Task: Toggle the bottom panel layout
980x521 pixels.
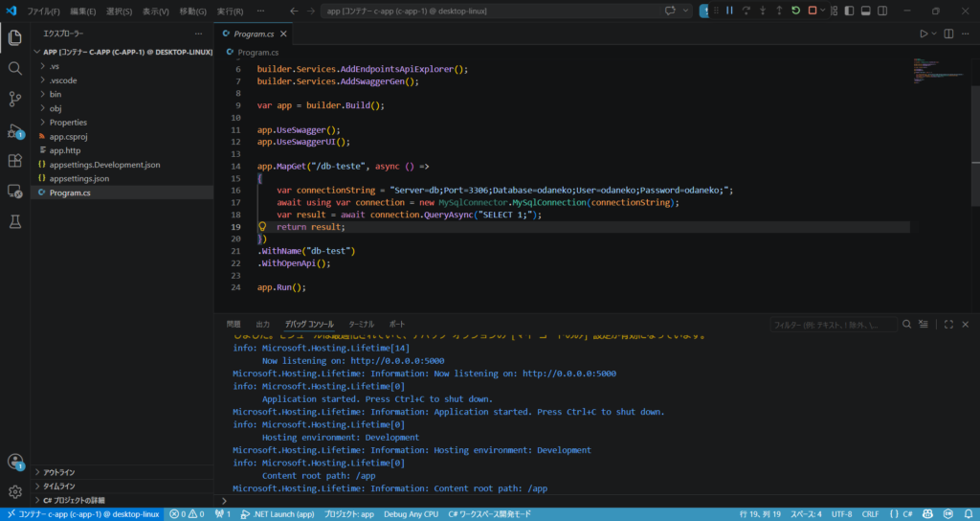Action: click(x=865, y=11)
